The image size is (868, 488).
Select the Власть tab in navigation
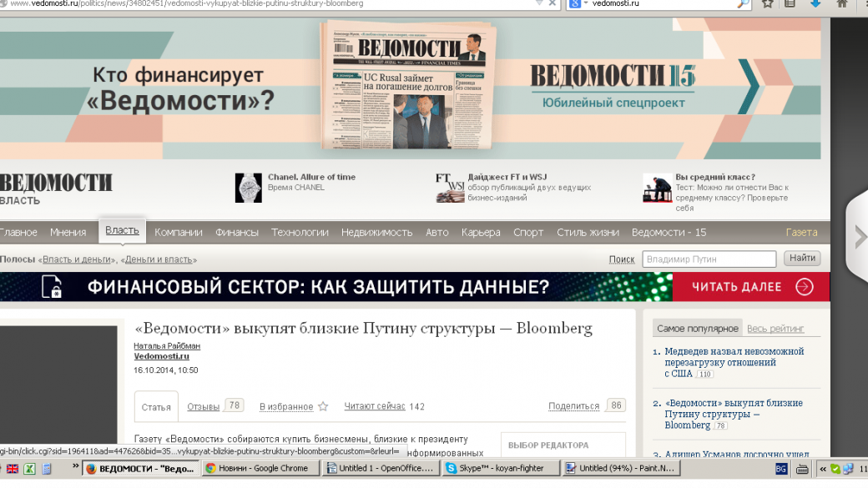tap(123, 230)
